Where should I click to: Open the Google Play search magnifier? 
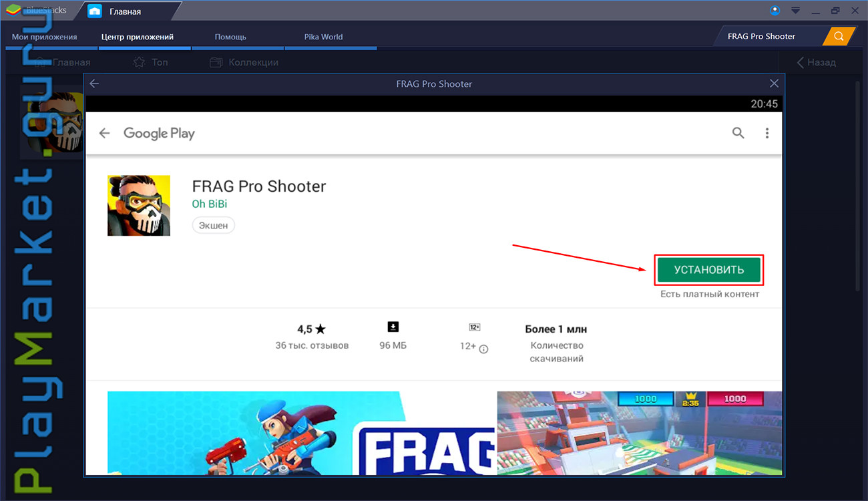738,133
